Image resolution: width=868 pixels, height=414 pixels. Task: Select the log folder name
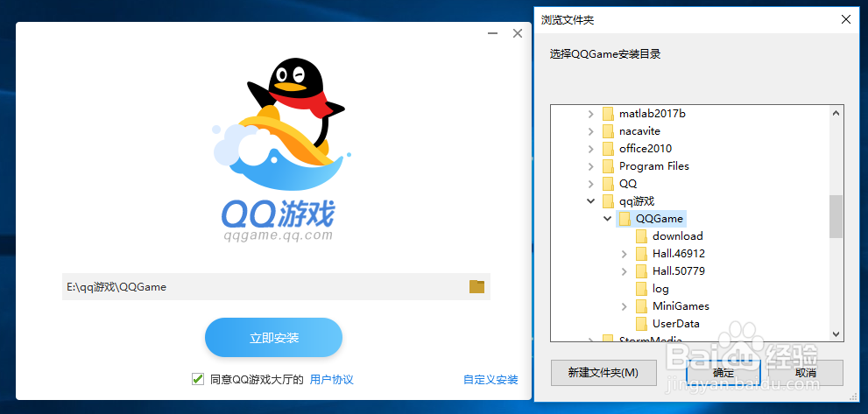click(x=660, y=288)
